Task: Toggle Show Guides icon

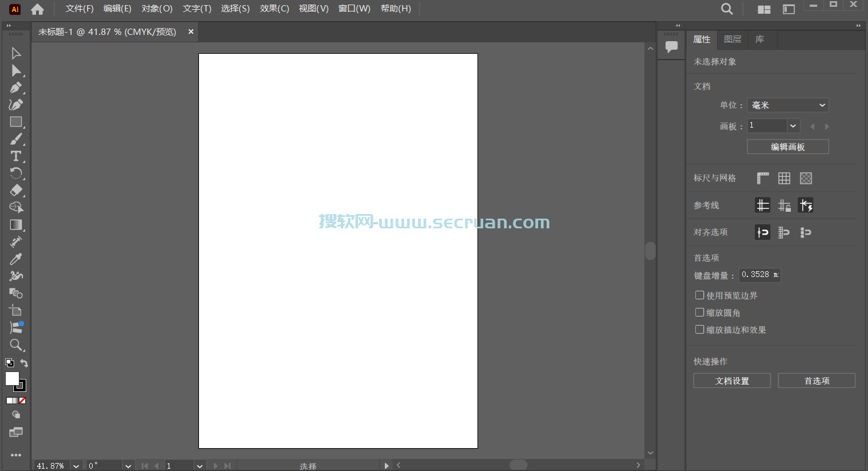Action: click(x=763, y=205)
